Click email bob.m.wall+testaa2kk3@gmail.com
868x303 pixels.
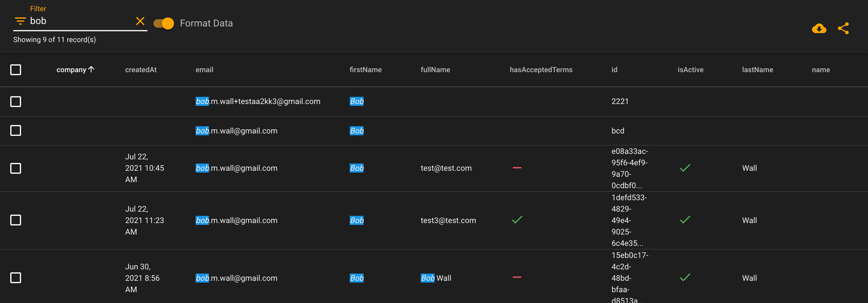[258, 101]
